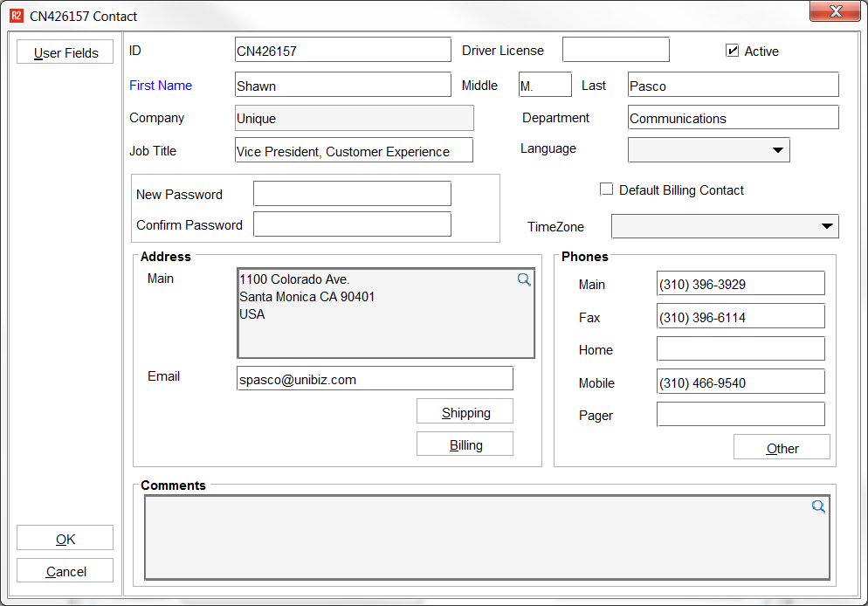
Task: Enable the Default Billing Contact checkbox
Action: 607,189
